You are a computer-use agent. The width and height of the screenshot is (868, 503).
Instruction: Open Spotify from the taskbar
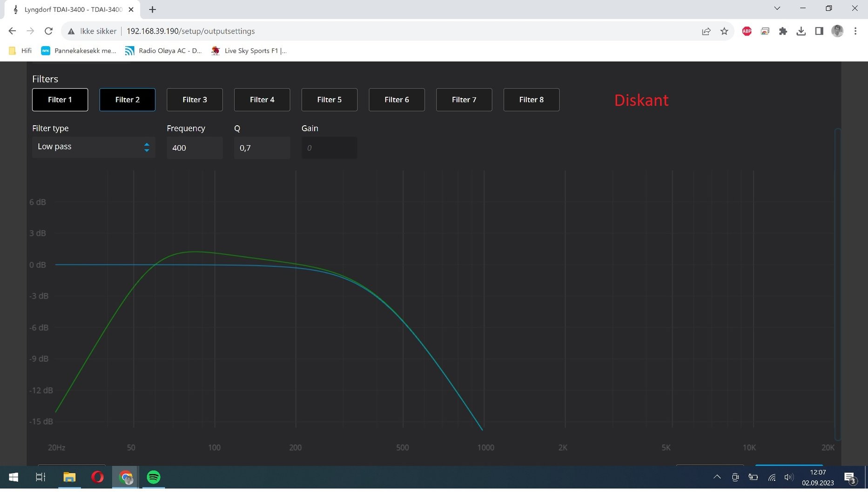click(x=154, y=477)
